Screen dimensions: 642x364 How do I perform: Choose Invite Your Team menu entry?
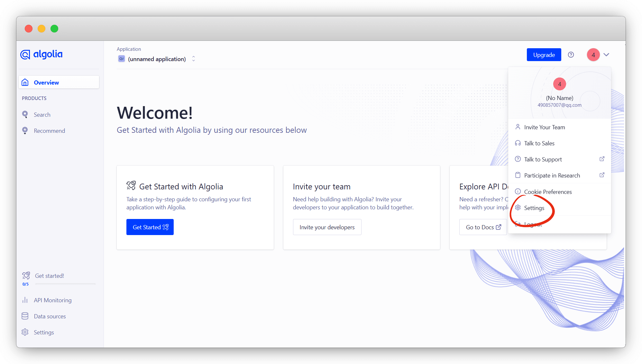544,127
